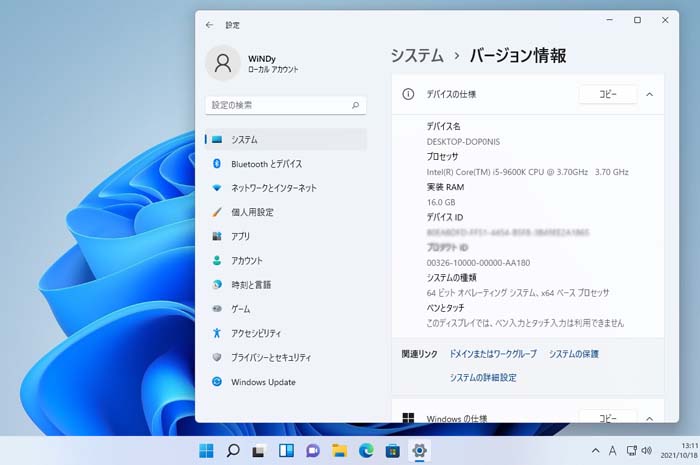Open Widgets from taskbar

point(286,451)
